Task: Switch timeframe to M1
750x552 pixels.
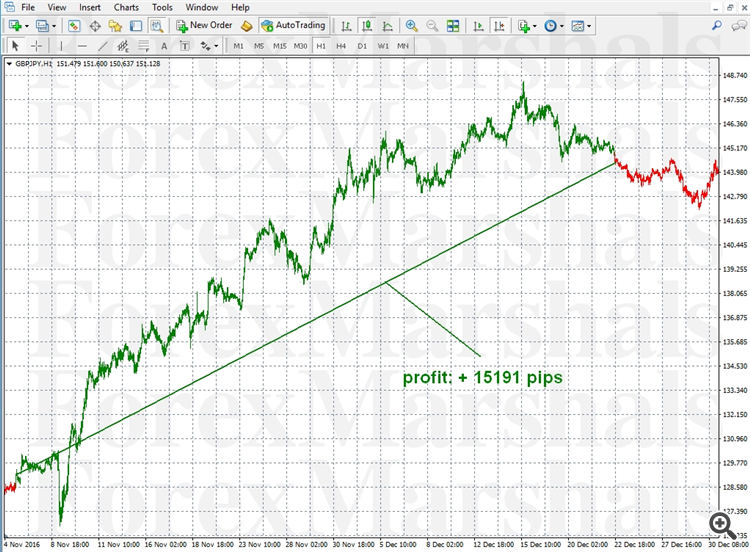Action: [238, 46]
